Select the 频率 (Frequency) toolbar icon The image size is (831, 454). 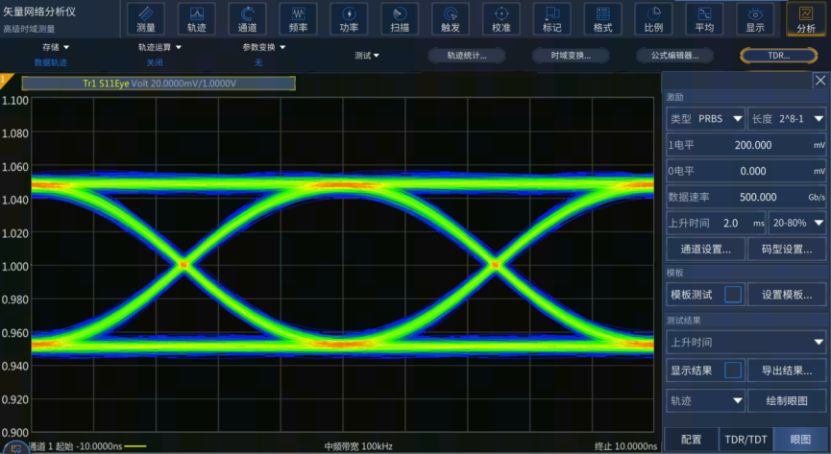[x=298, y=17]
